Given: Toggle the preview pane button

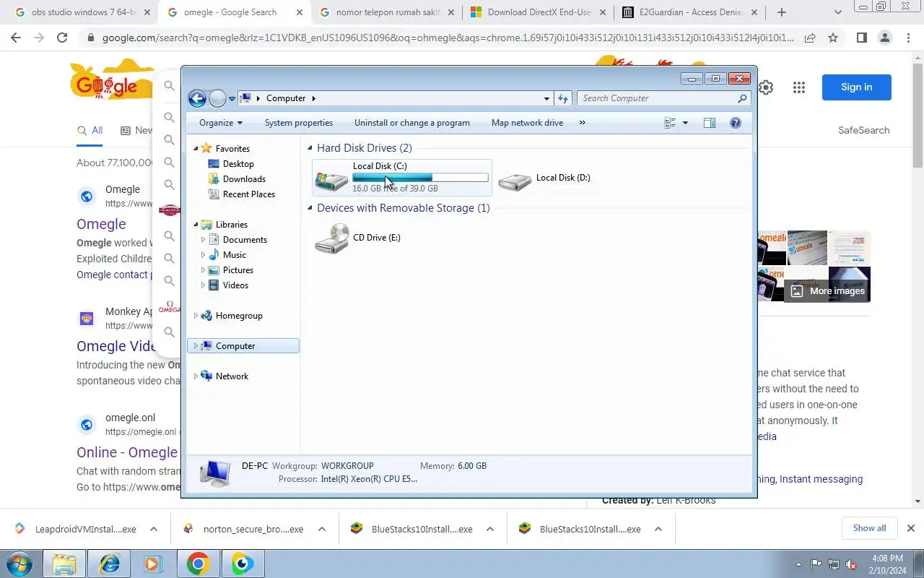Looking at the screenshot, I should [709, 123].
